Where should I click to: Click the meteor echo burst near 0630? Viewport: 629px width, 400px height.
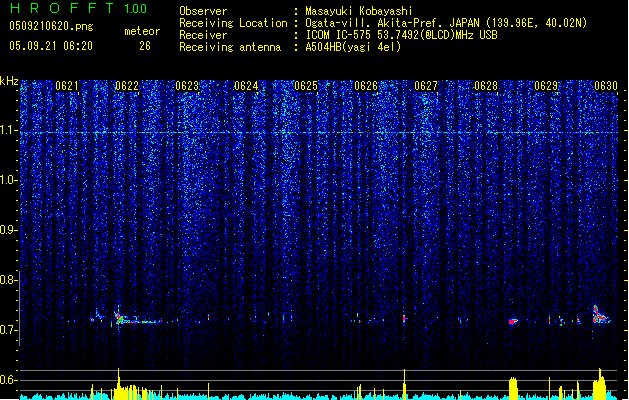(601, 315)
